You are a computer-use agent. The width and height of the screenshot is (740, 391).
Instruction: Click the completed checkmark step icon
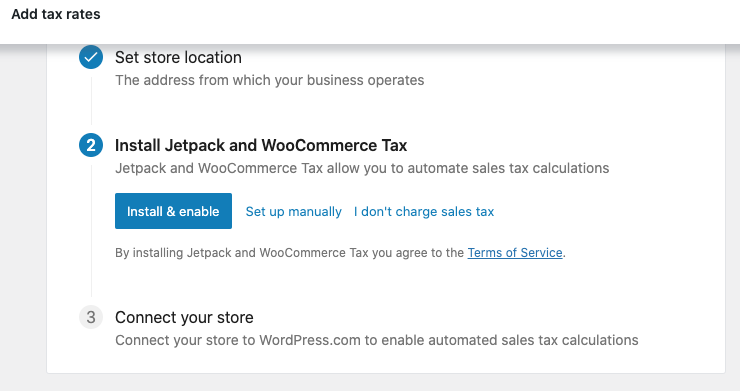tap(91, 57)
